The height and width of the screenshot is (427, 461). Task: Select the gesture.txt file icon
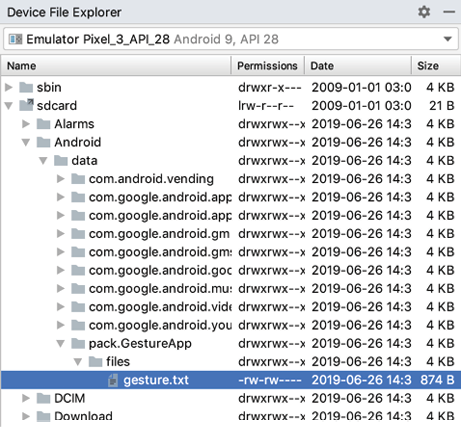[x=113, y=380]
